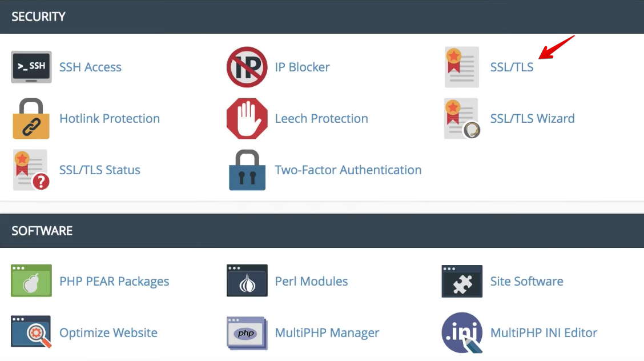Click the PHP PEAR Packages pear icon
This screenshot has height=361, width=644.
tap(31, 281)
